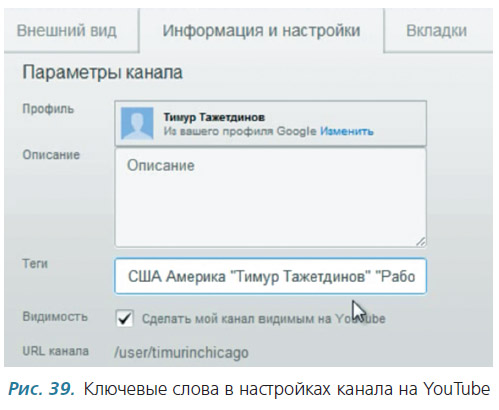This screenshot has width=499, height=410.
Task: Switch to Информация и настройки tab
Action: [261, 31]
